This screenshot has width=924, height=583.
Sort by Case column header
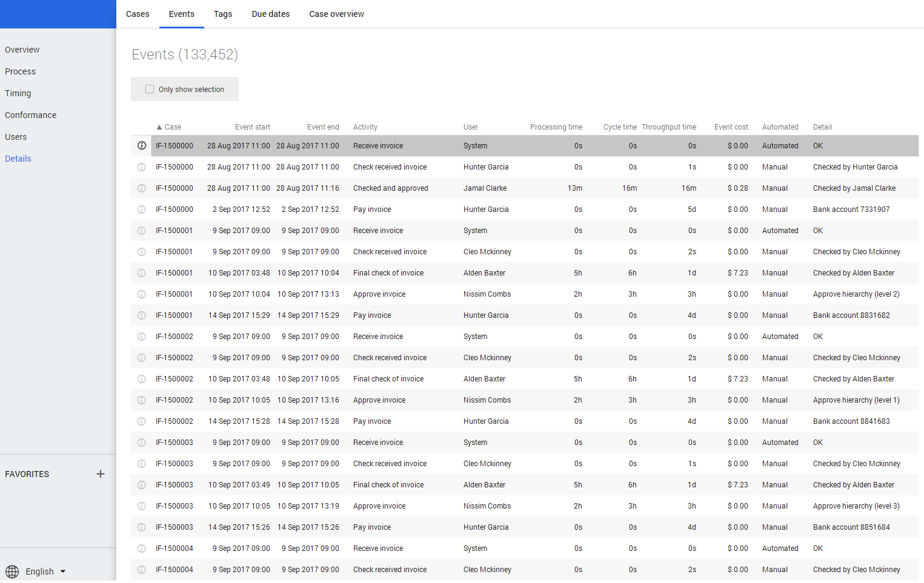pyautogui.click(x=172, y=127)
